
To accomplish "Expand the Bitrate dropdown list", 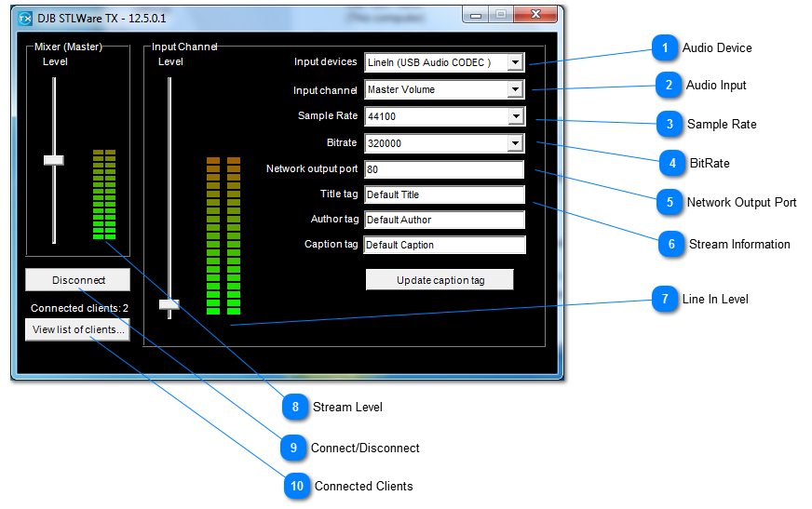I will [514, 144].
